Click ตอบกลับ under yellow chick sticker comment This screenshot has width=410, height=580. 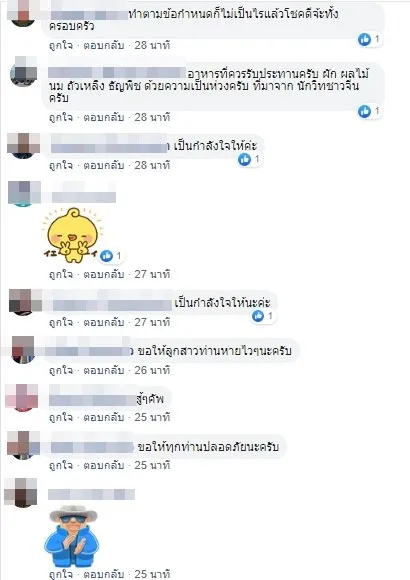click(x=103, y=274)
